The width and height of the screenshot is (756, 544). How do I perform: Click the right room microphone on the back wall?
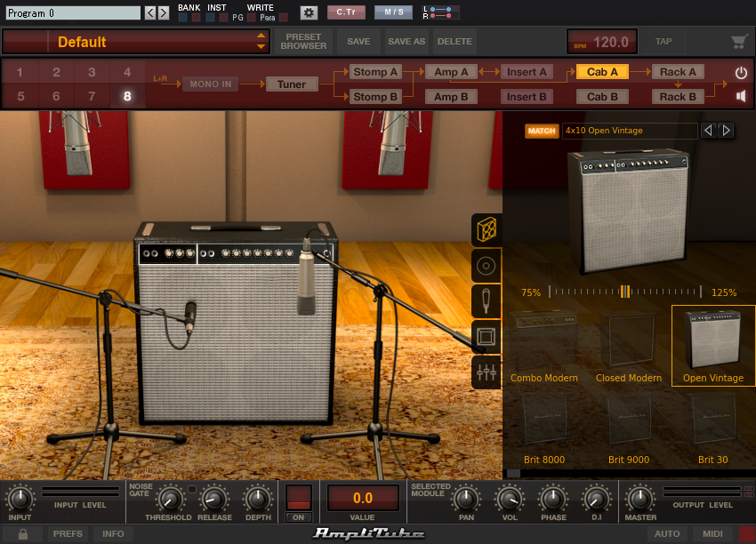pyautogui.click(x=394, y=143)
